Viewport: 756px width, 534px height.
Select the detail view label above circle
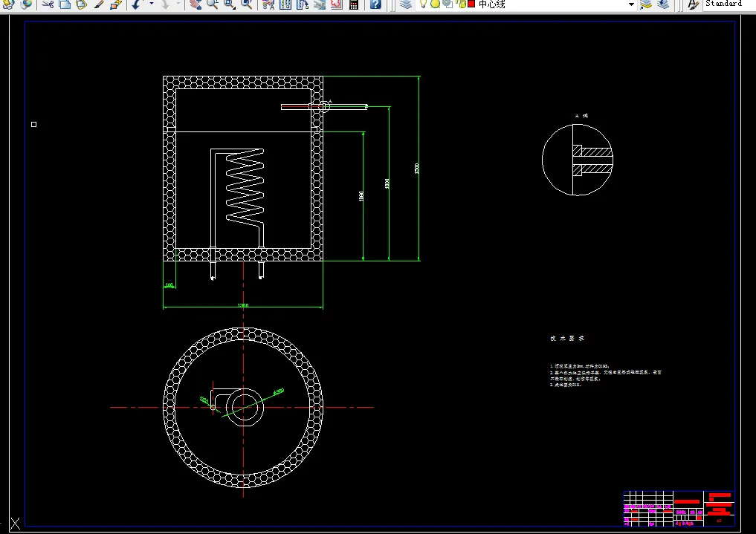(581, 116)
